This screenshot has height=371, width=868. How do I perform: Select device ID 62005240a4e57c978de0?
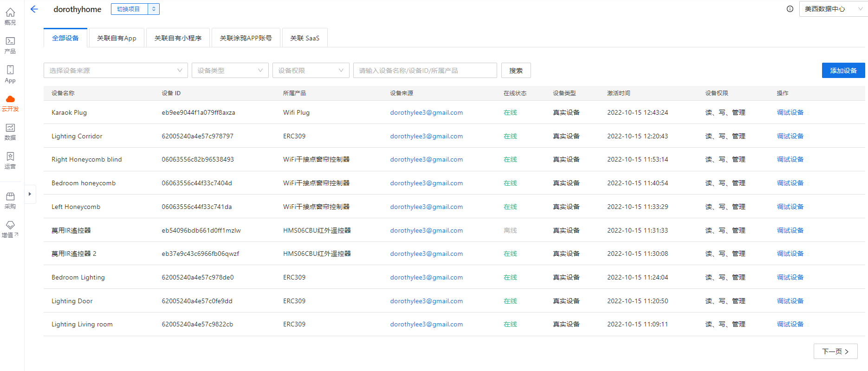pos(198,277)
